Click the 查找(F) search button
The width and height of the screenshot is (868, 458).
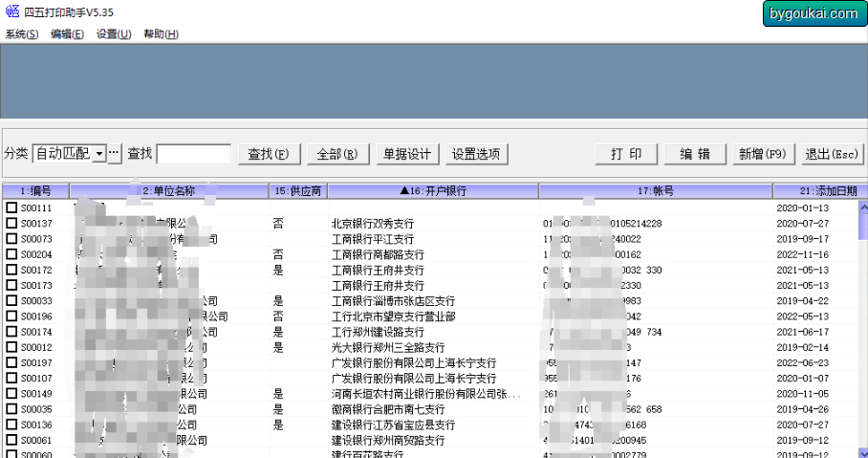point(269,154)
